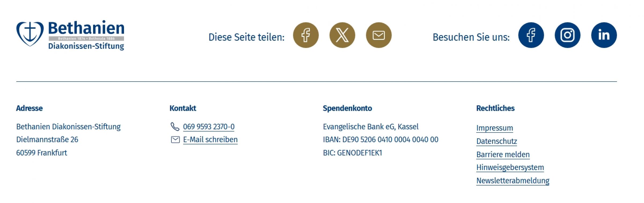
Task: Select the Adresse section heading
Action: (30, 108)
